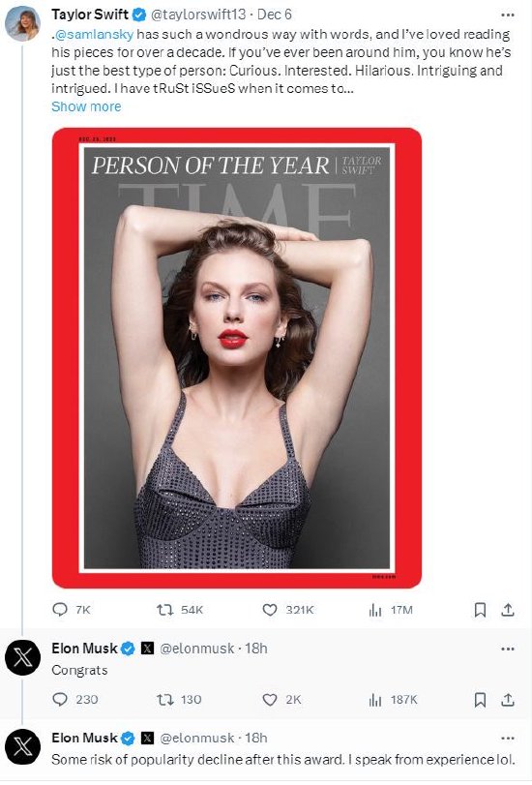Open the @samlansky mention link
Screen dimensions: 532x785
(x=94, y=35)
